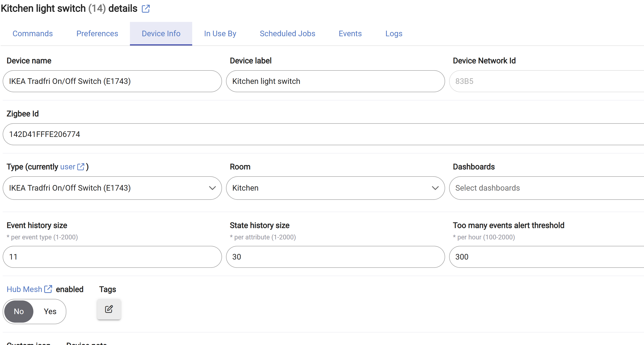Viewport: 644px width, 345px height.
Task: Follow the 'user' driver type link
Action: pyautogui.click(x=68, y=167)
